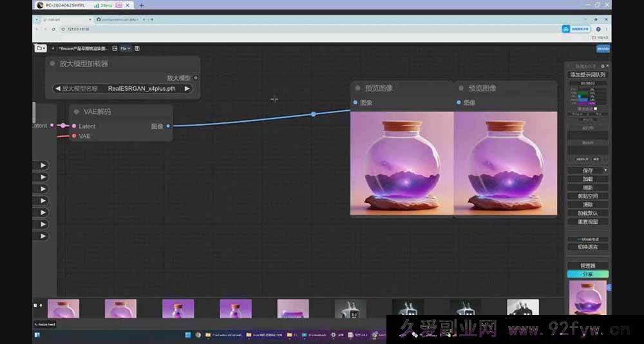Toggle collapse dot on first 预览图像 node
Viewport: 644px width, 344px height.
pyautogui.click(x=357, y=88)
